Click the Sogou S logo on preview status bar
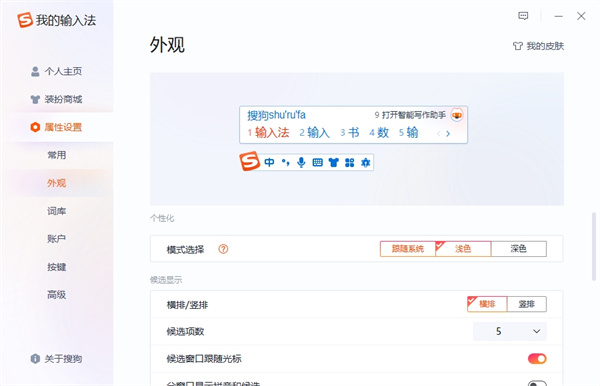Screen dimensions: 600x386 coord(250,161)
